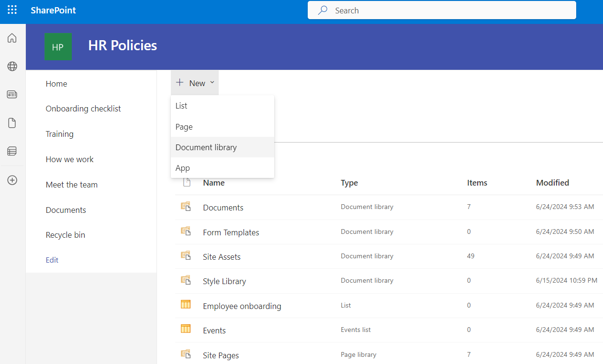Screen dimensions: 603x364
Task: Select App from the New menu
Action: point(182,167)
